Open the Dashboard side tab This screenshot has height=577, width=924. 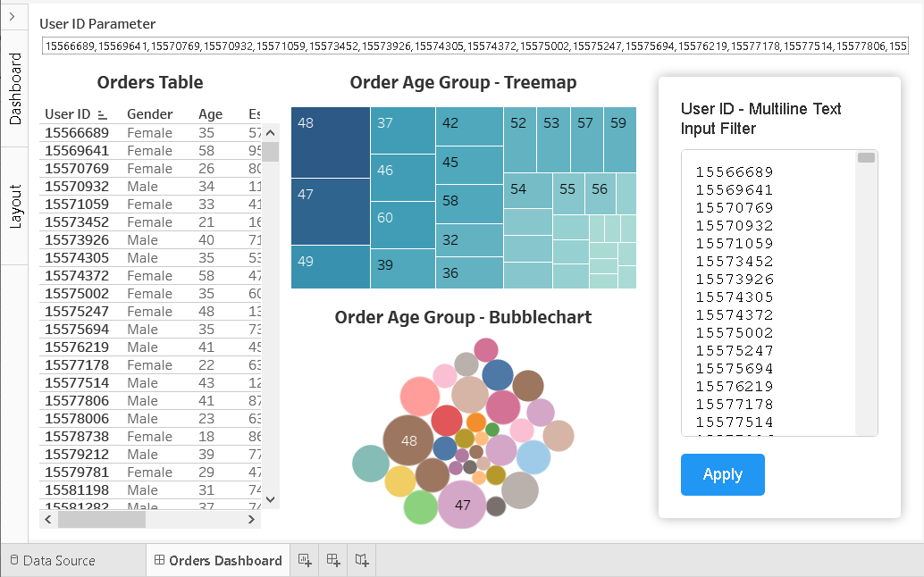tap(14, 89)
